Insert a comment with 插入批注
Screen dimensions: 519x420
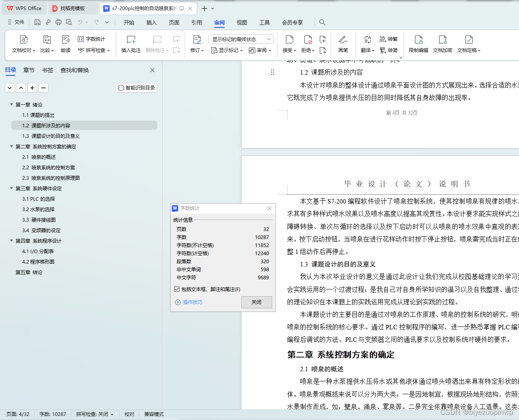click(131, 44)
